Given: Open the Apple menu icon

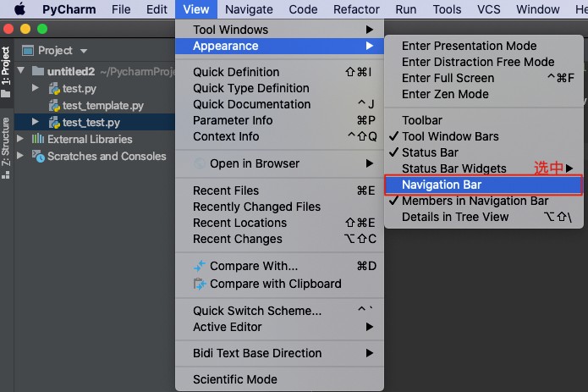Looking at the screenshot, I should 19,8.
